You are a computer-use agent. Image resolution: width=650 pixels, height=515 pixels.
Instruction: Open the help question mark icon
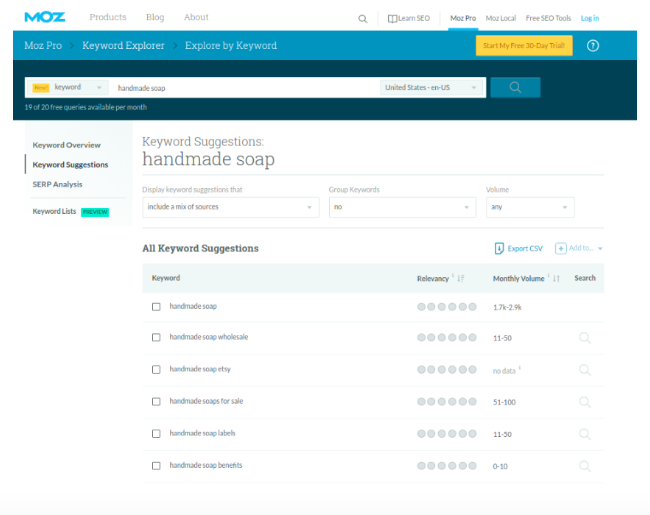coord(593,46)
